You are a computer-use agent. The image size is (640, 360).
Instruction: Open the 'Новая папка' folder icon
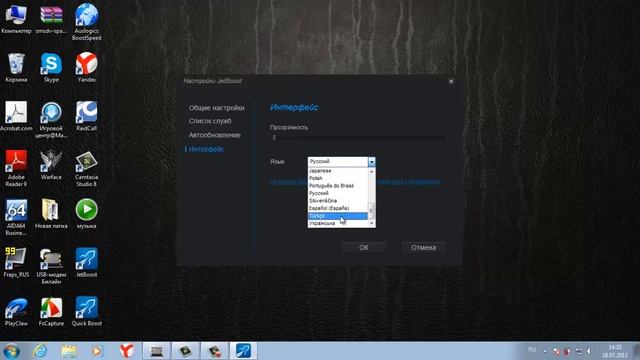(51, 214)
